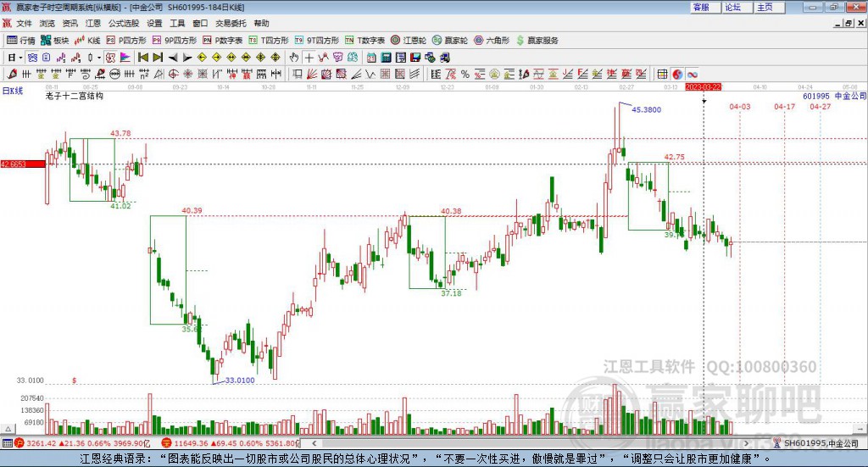
Task: Open the 赢家轮 wheel tool
Action: click(x=450, y=41)
